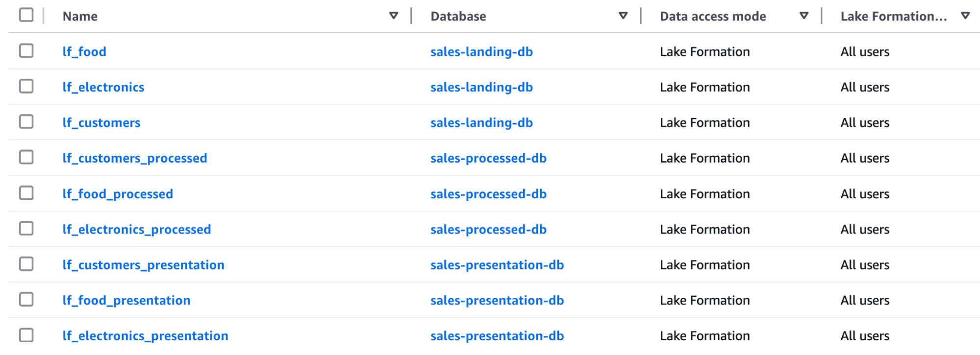Tick the lf_customers_processed row checkbox
Viewport: 980px width, 355px height.
26,158
